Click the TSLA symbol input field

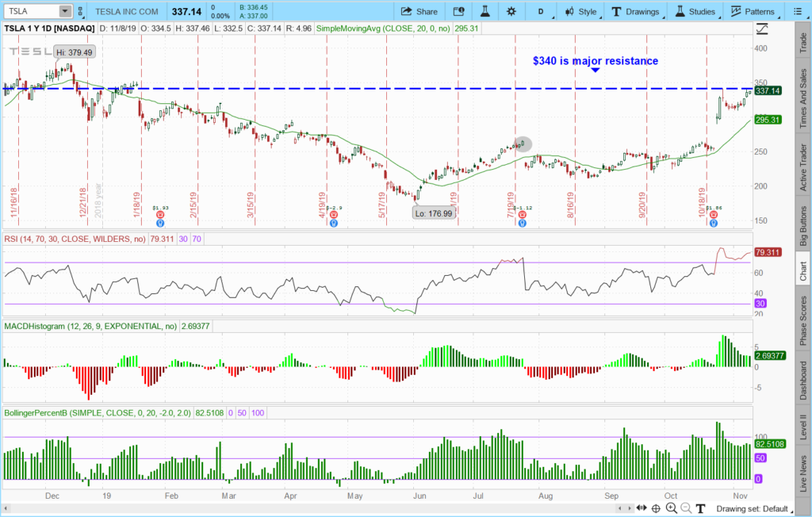coord(32,11)
